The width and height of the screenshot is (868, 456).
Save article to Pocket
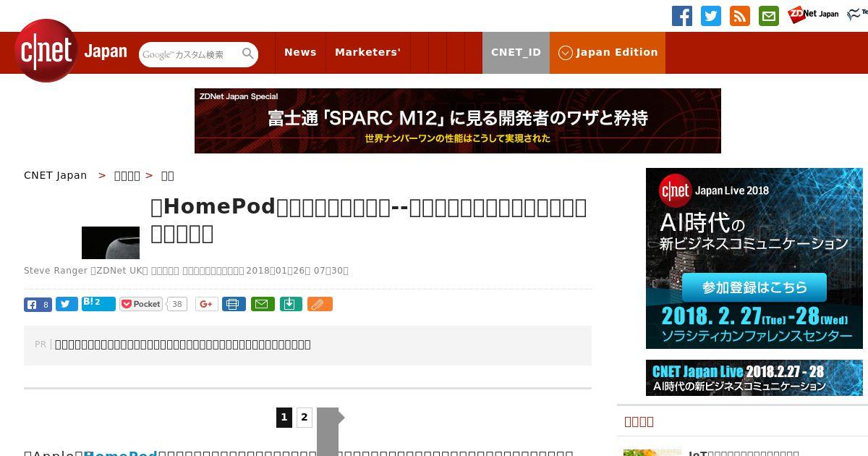pyautogui.click(x=142, y=305)
